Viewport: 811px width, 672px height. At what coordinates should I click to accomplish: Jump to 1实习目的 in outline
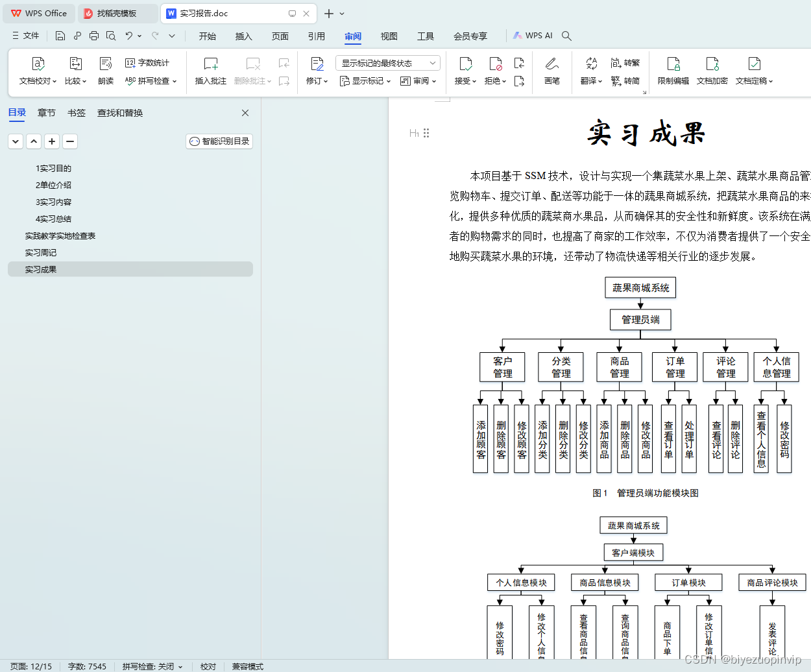click(x=53, y=168)
